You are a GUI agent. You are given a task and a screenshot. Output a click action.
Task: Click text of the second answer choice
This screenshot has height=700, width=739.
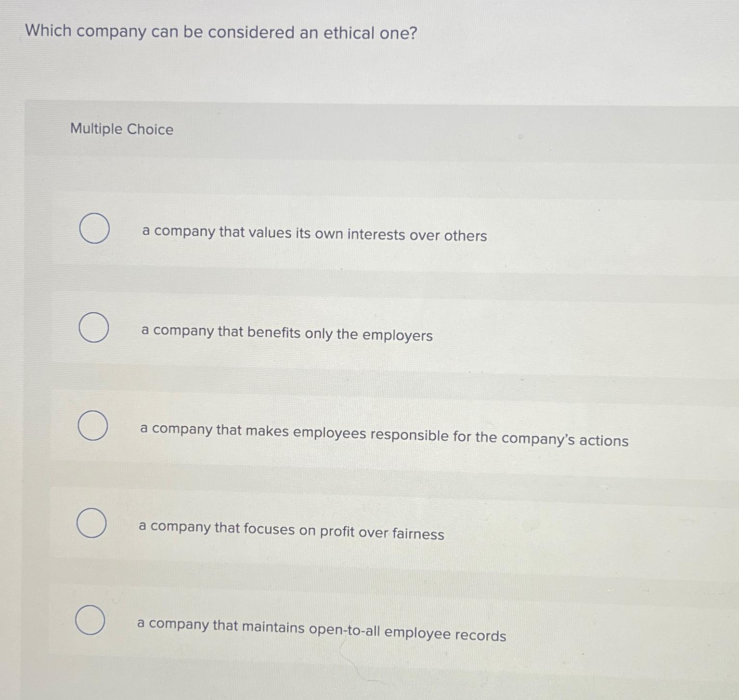(x=287, y=334)
